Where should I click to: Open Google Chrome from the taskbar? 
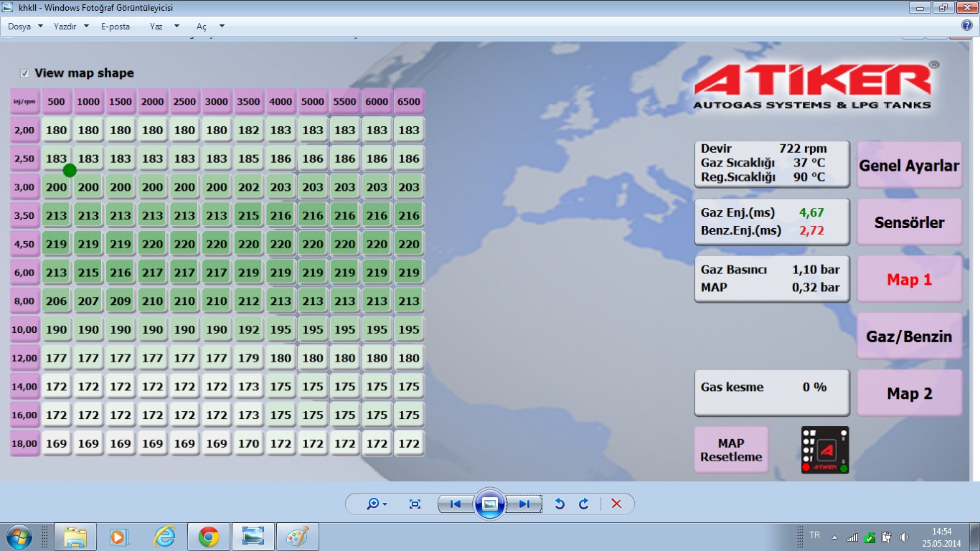(209, 536)
